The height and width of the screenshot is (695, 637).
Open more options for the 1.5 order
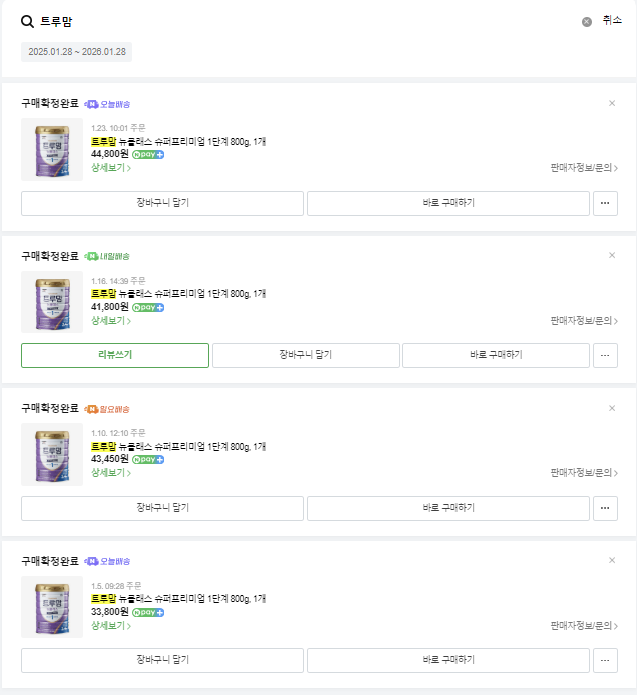point(605,660)
